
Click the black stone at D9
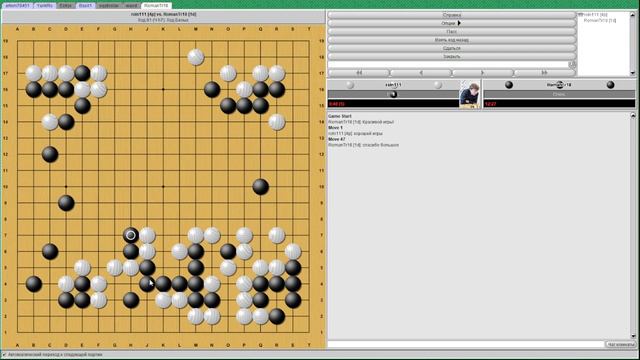(66, 203)
